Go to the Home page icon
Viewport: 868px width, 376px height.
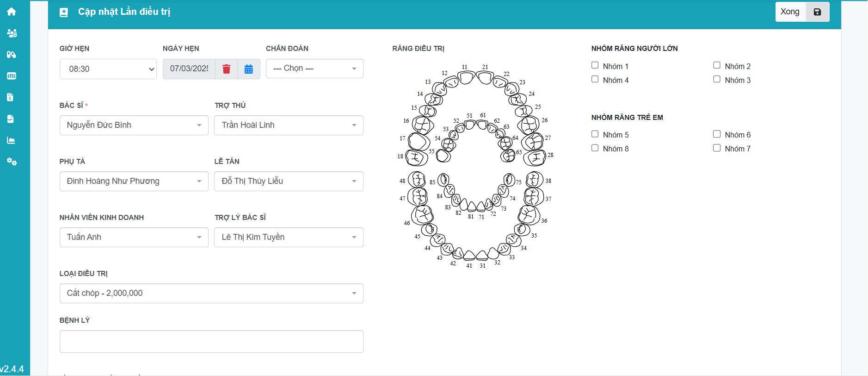(12, 12)
